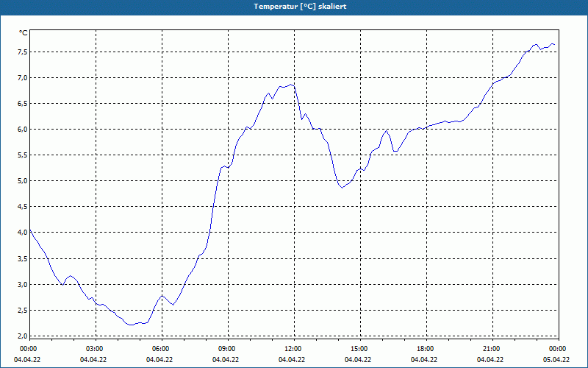Select the 3,5 y-axis tick label
This screenshot has width=588, height=368.
pyautogui.click(x=23, y=259)
